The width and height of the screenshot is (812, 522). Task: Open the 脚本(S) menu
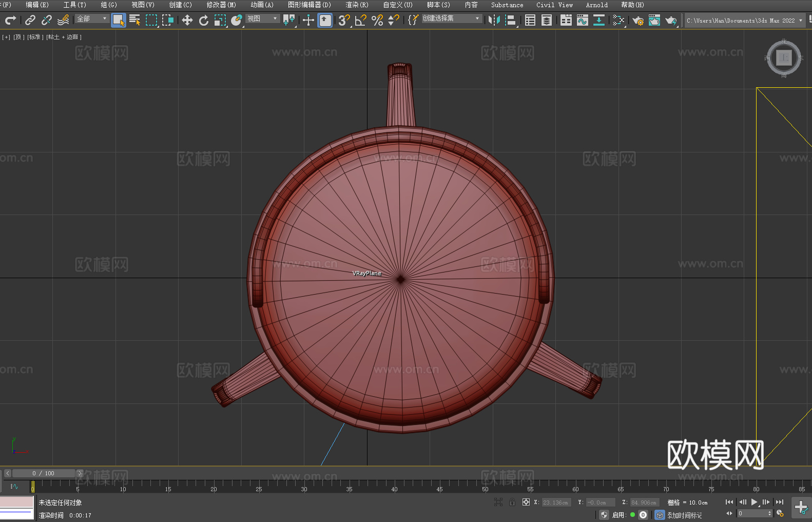click(438, 5)
